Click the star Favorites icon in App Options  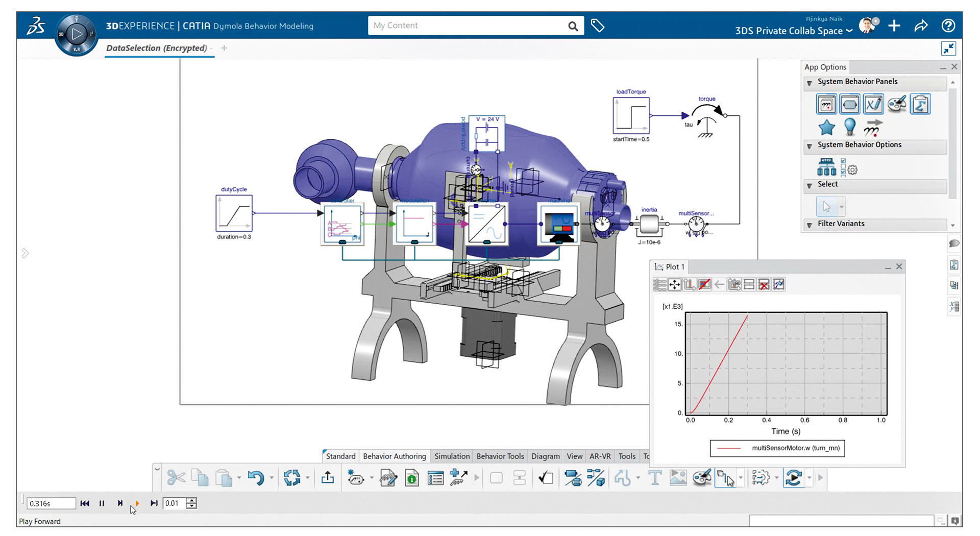tap(826, 127)
